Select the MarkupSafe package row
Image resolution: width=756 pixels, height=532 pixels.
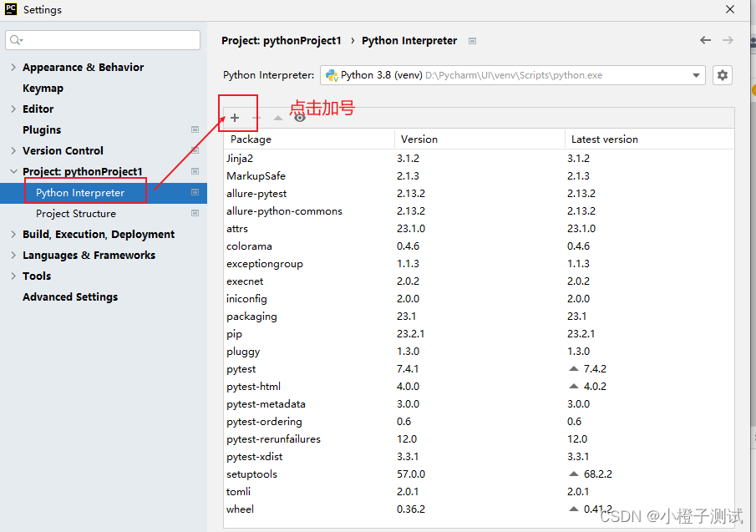tap(479, 176)
